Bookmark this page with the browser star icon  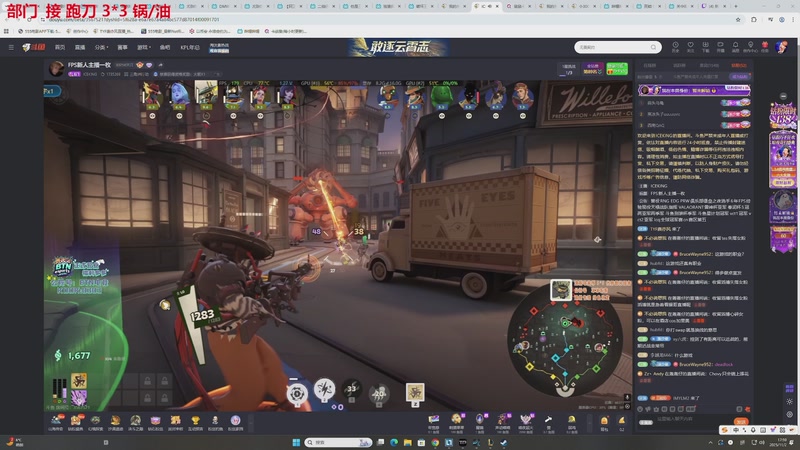point(738,19)
